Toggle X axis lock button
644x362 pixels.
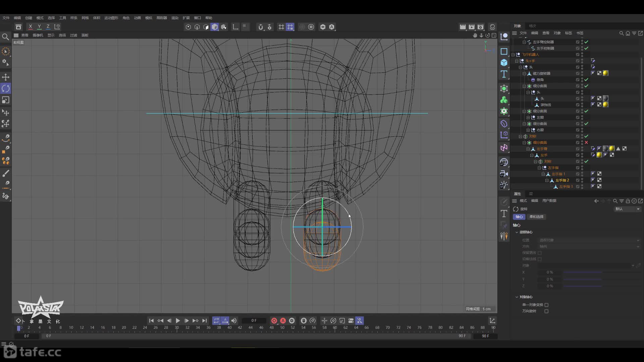(31, 27)
